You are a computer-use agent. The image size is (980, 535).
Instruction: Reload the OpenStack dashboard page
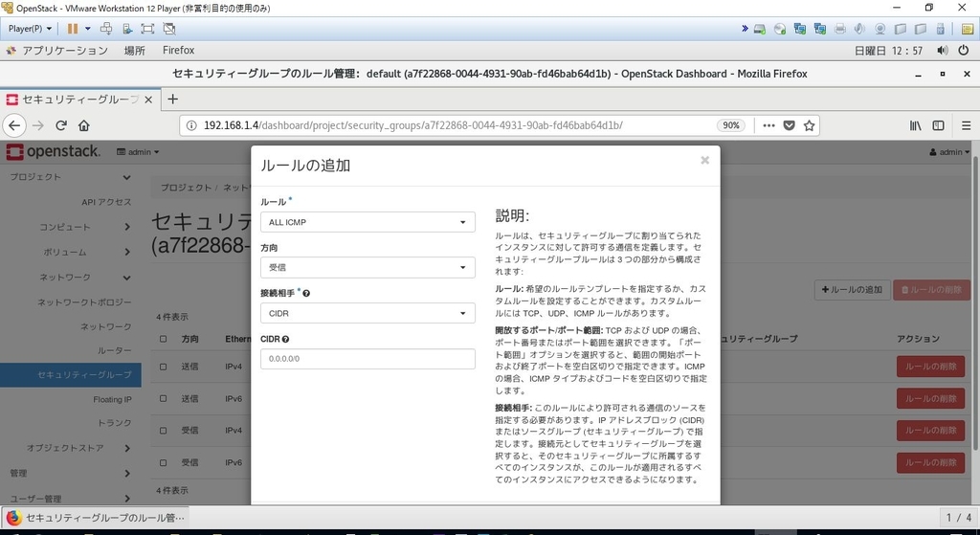(x=61, y=125)
